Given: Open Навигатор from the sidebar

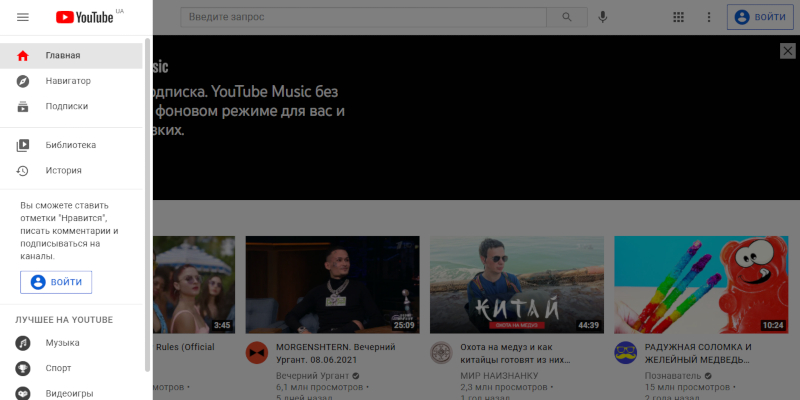Looking at the screenshot, I should tap(68, 80).
